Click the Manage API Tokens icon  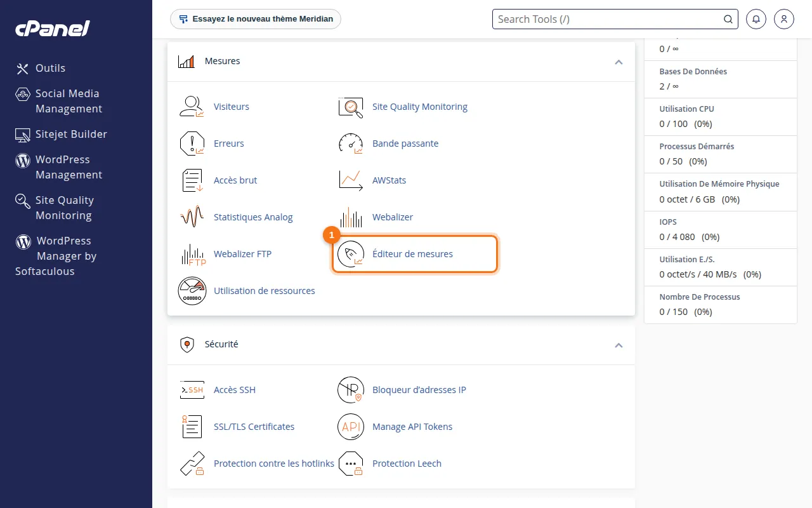(x=351, y=427)
